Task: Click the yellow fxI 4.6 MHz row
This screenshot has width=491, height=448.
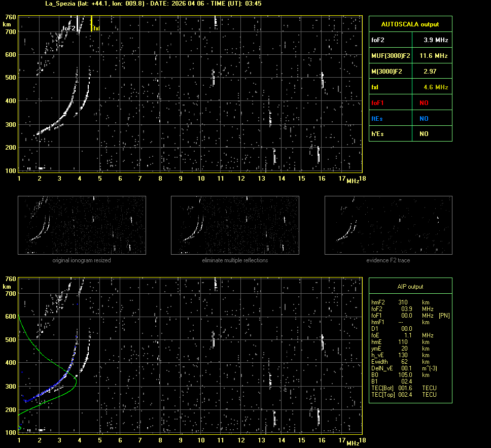Action: [410, 87]
